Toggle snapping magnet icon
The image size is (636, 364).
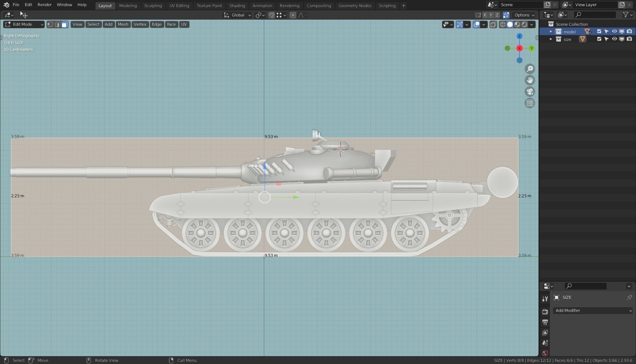click(271, 15)
